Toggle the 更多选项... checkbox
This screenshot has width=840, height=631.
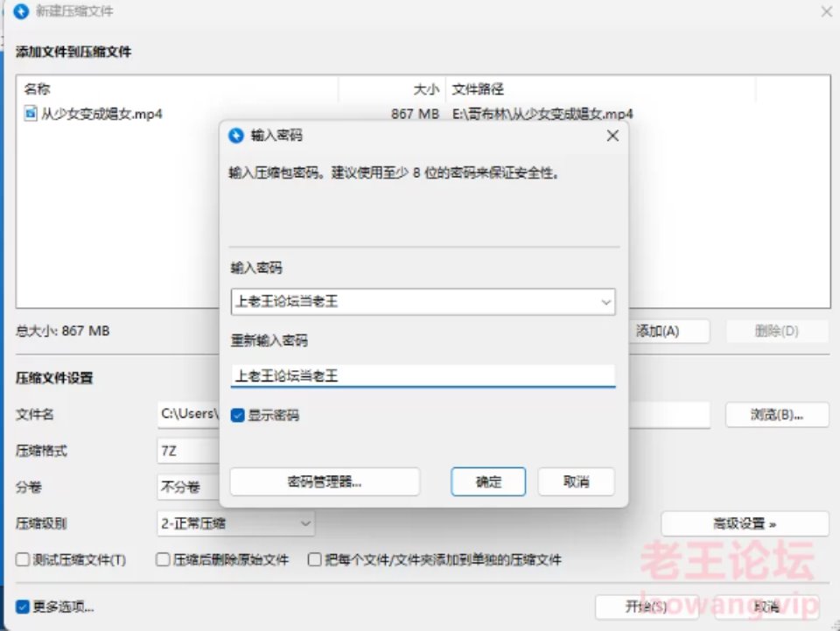23,606
